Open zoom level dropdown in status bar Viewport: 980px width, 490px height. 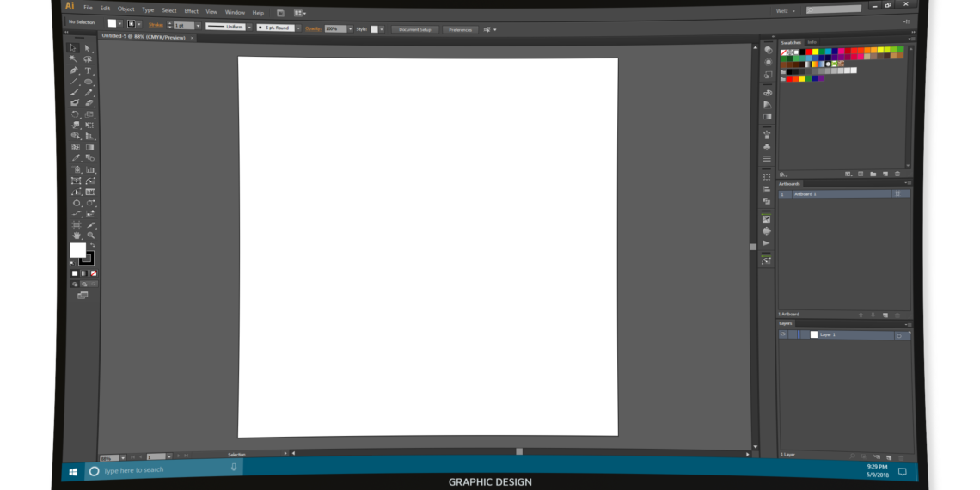point(122,458)
